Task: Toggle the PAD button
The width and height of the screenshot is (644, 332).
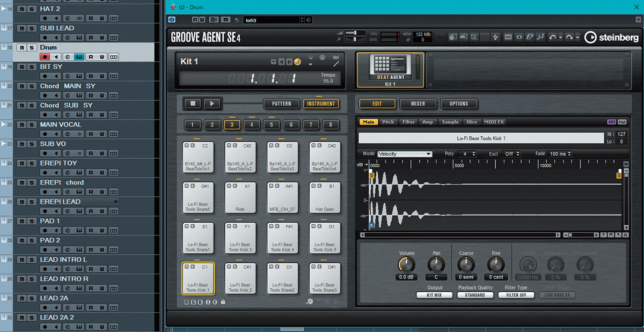Action: click(622, 122)
